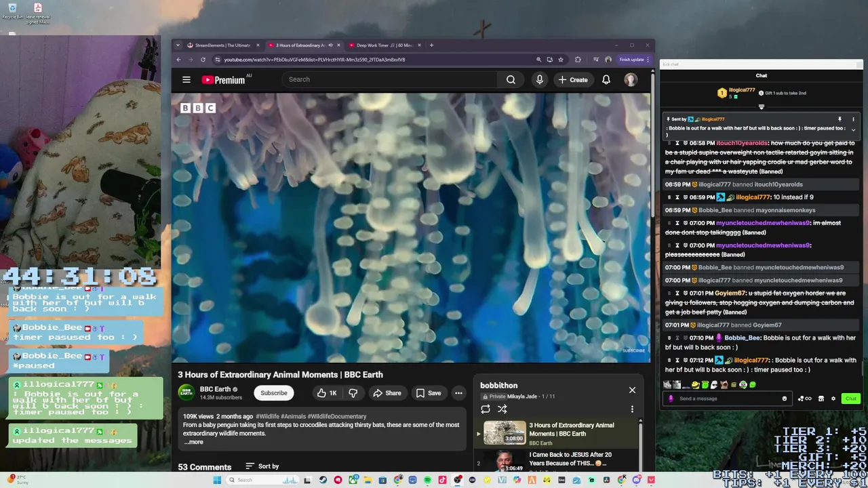868x488 pixels.
Task: Open the channel points infinity icon
Action: click(x=808, y=399)
